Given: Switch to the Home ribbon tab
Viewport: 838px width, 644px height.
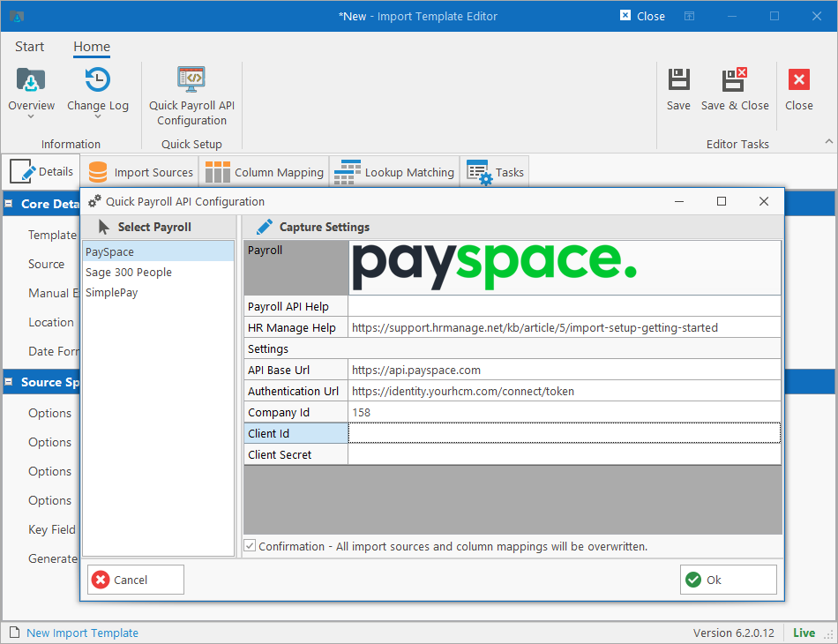Looking at the screenshot, I should point(92,47).
